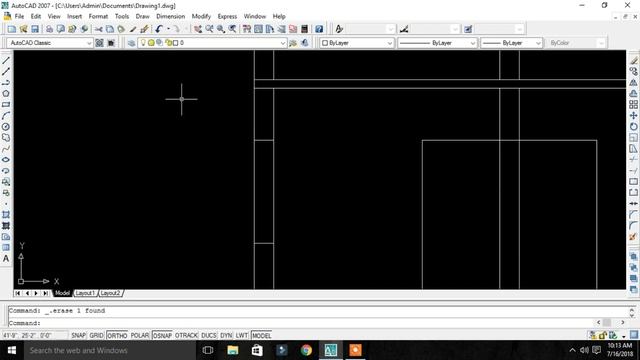Select the Circle tool

coord(6,127)
